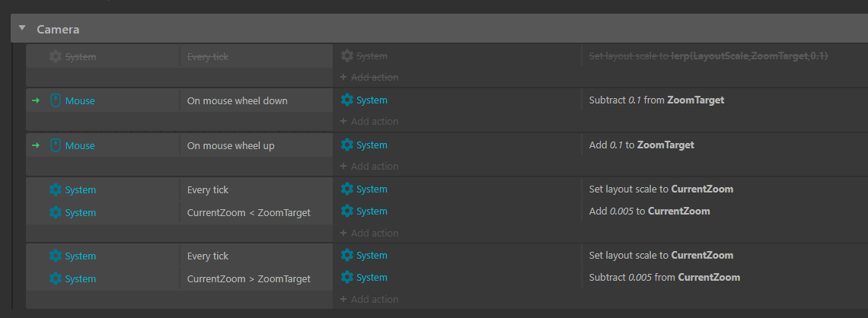Click green arrow of wheel down trigger
The image size is (868, 318).
(36, 100)
